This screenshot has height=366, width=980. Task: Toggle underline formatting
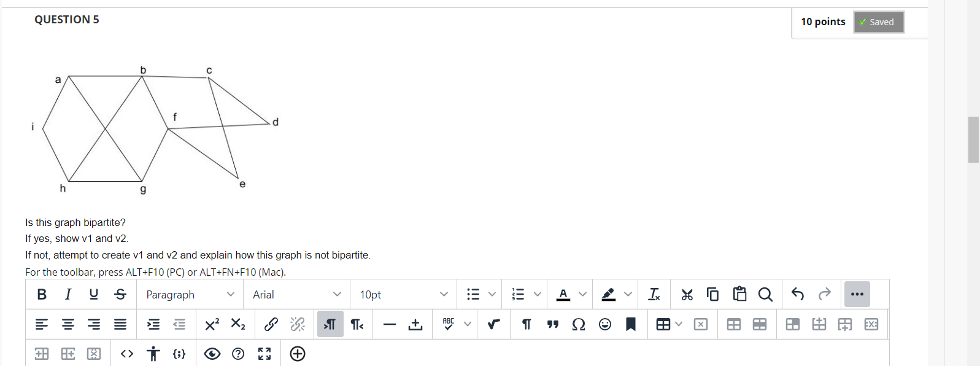click(94, 294)
